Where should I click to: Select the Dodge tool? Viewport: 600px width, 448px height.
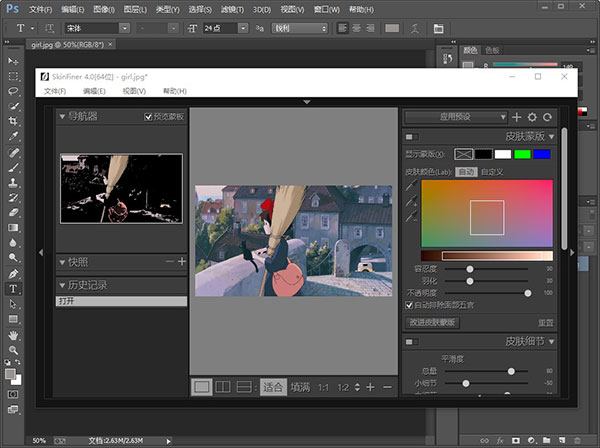click(x=13, y=257)
